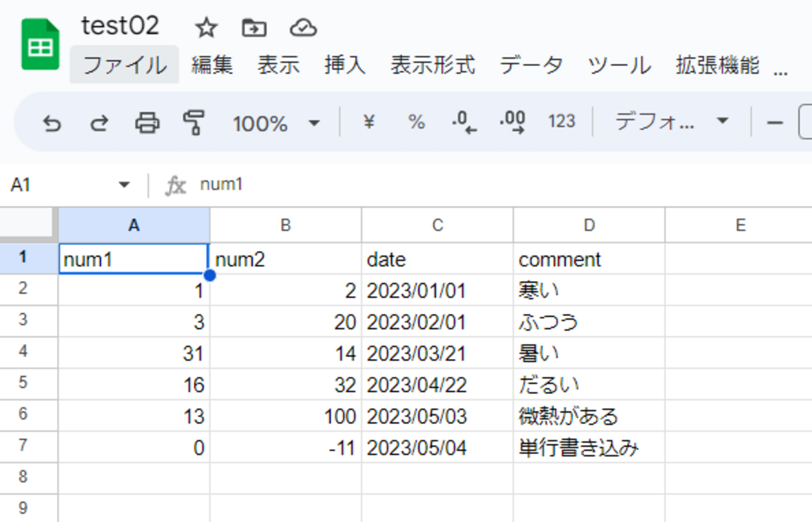Image resolution: width=812 pixels, height=522 pixels.
Task: Print the spreadsheet
Action: point(147,123)
